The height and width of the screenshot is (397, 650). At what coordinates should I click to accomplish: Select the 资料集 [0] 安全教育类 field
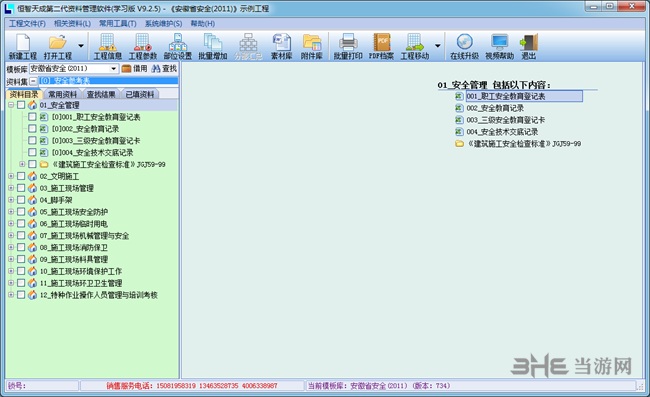pyautogui.click(x=109, y=81)
